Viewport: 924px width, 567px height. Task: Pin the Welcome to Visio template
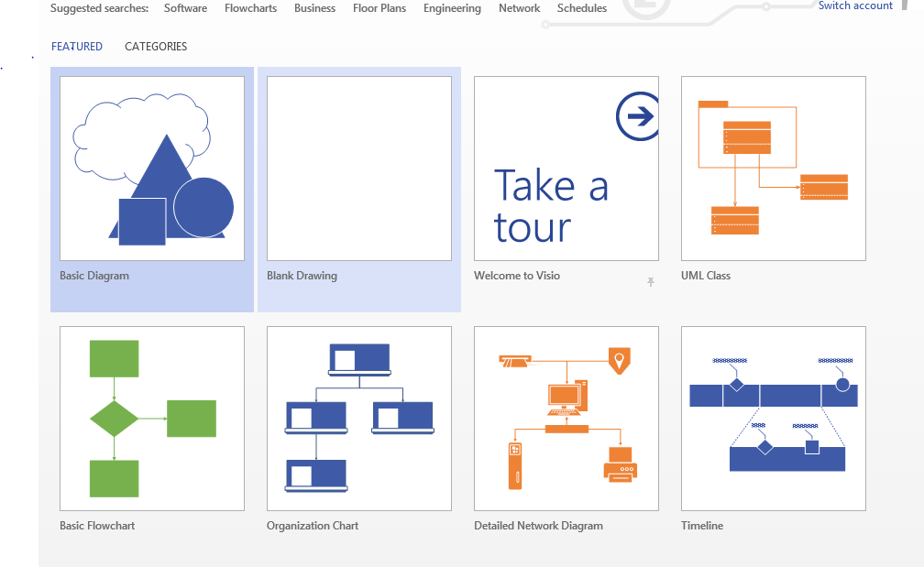651,282
